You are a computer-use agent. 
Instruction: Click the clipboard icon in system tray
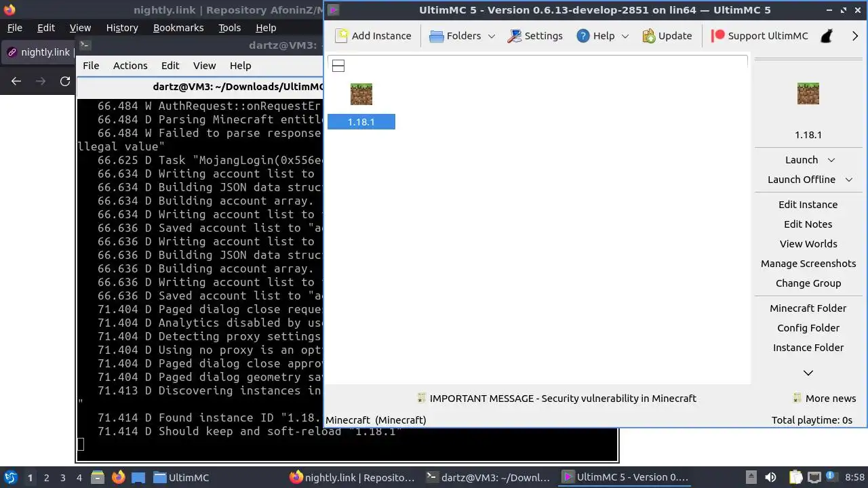[x=795, y=478]
